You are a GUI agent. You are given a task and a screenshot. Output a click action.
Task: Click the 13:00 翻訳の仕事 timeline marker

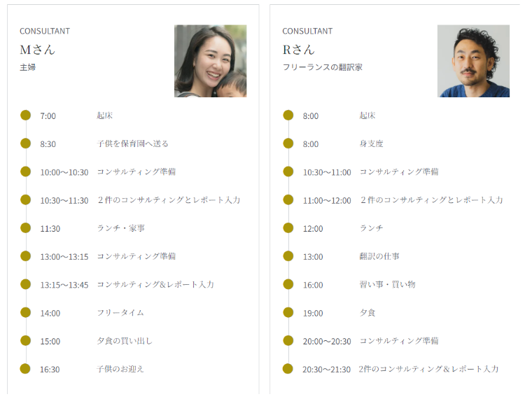[288, 256]
